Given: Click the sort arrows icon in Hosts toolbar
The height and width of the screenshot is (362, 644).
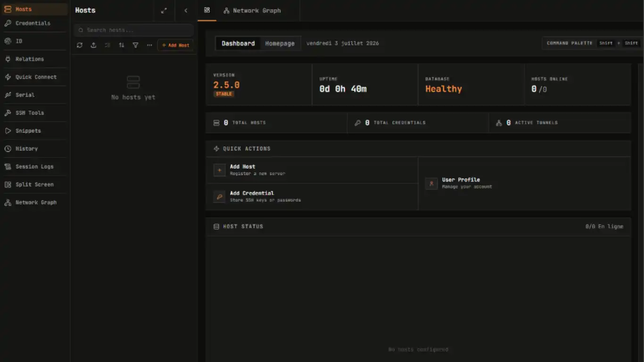Looking at the screenshot, I should point(122,45).
